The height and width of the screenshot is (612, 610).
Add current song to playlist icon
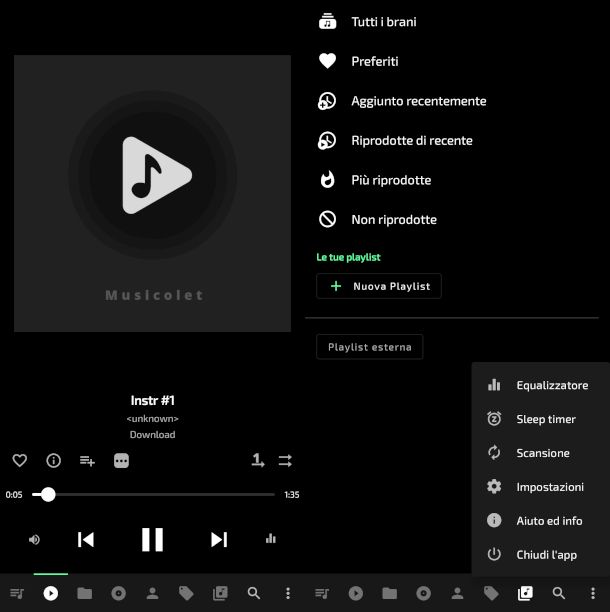[x=87, y=461]
